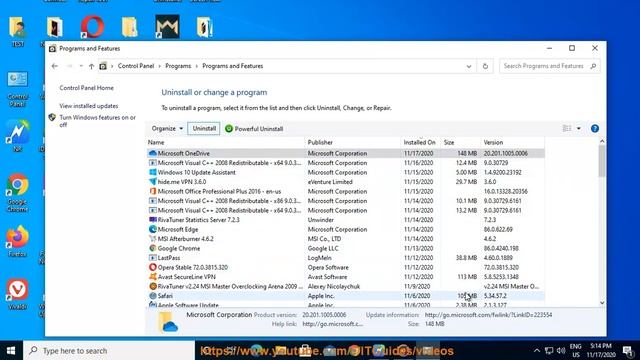Click the Powerful Uninstall button
Screen dimensions: 640x360
(x=254, y=129)
